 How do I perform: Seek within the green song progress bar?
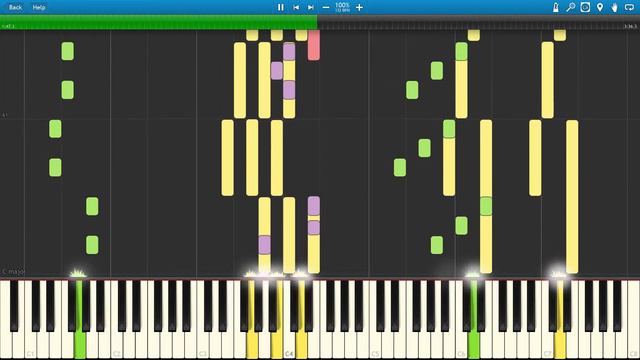pos(158,22)
